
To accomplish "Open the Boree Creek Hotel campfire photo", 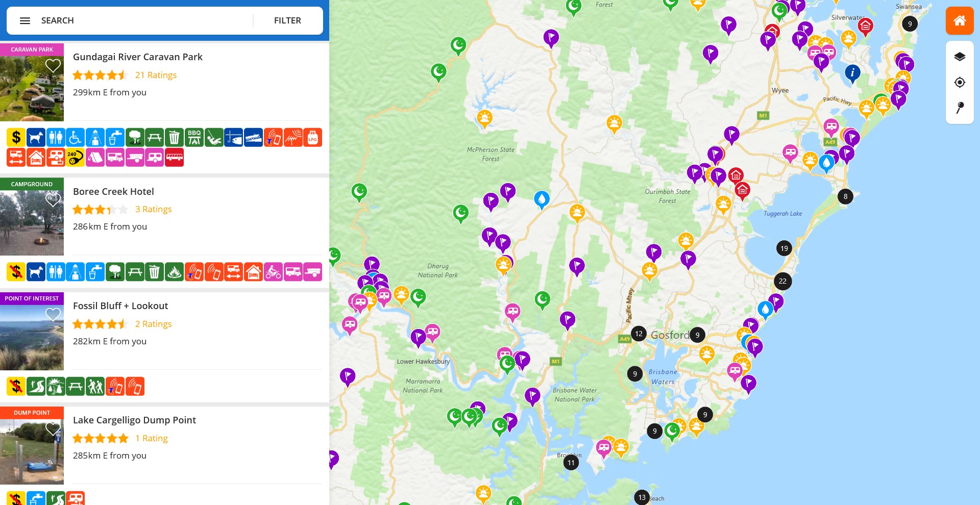I will click(32, 222).
